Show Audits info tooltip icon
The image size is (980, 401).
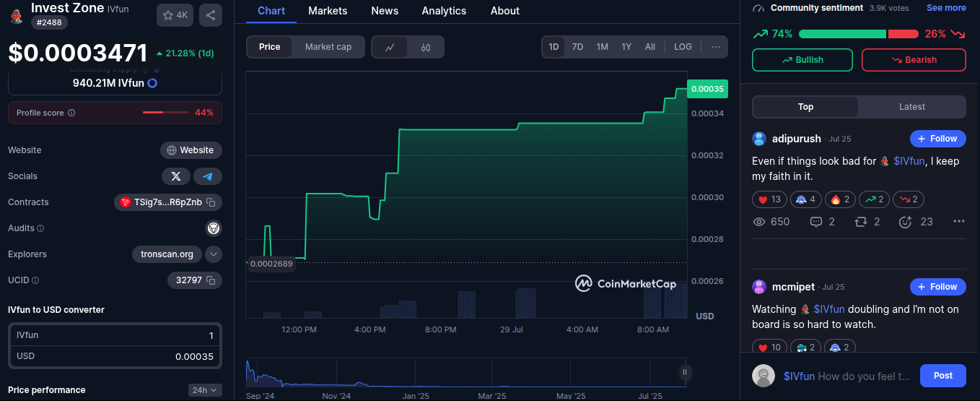[40, 228]
